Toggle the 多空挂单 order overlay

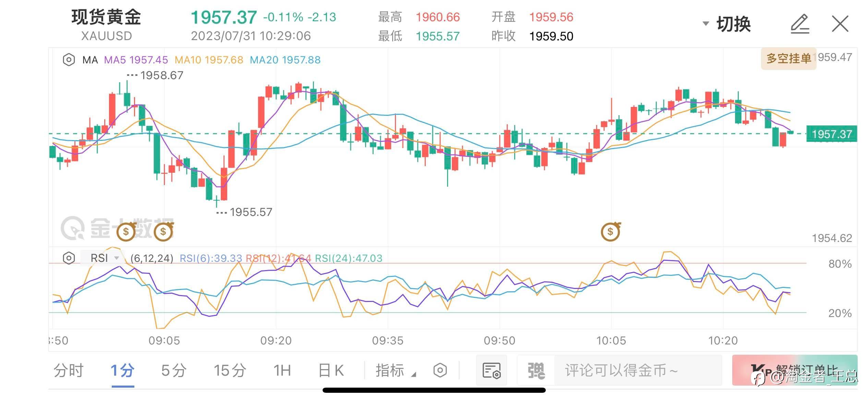[x=788, y=59]
